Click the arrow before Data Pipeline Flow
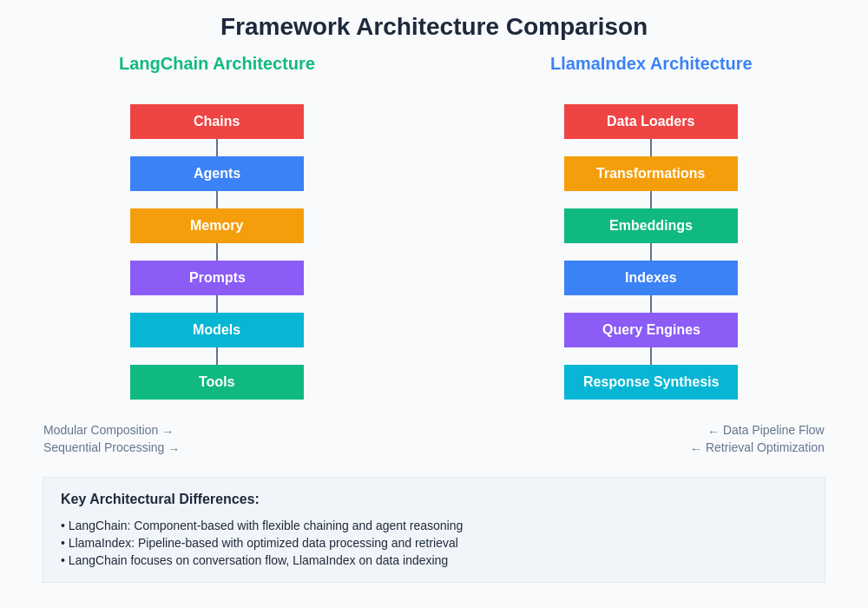This screenshot has height=608, width=868. pyautogui.click(x=713, y=432)
